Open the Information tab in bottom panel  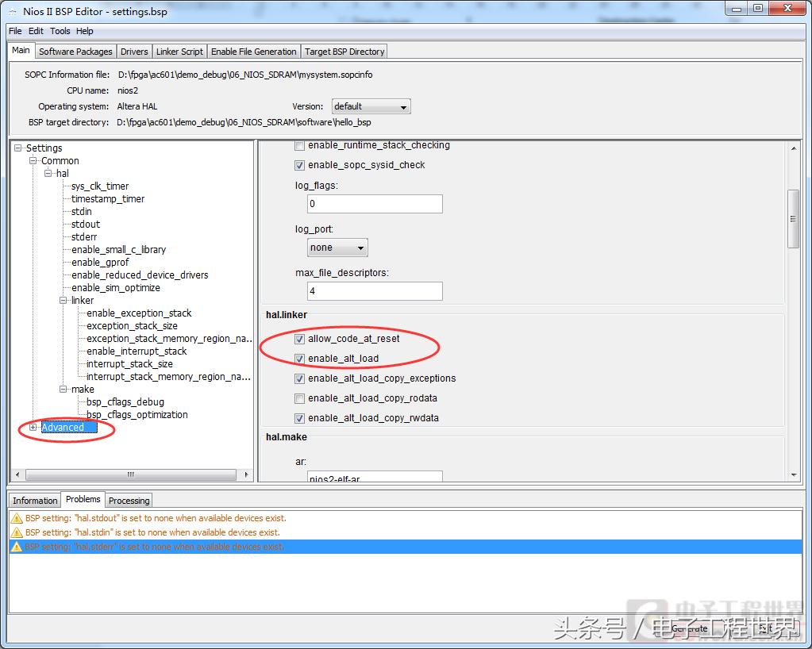coord(35,501)
